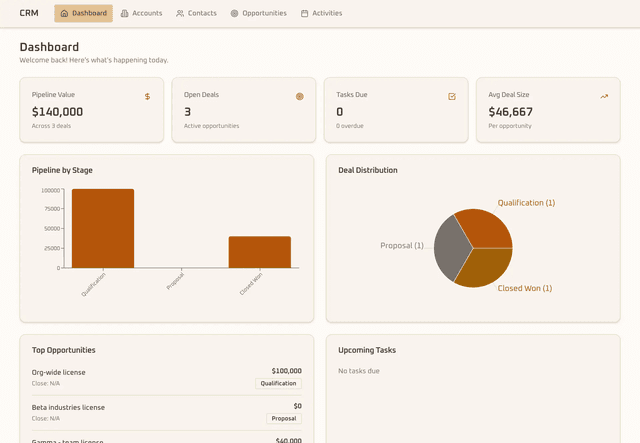Image resolution: width=640 pixels, height=443 pixels.
Task: Click the Opportunities target icon in navbar
Action: click(235, 14)
